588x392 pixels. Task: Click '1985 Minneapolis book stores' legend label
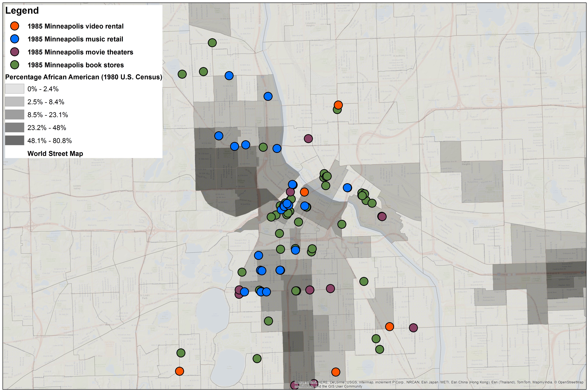click(x=75, y=65)
